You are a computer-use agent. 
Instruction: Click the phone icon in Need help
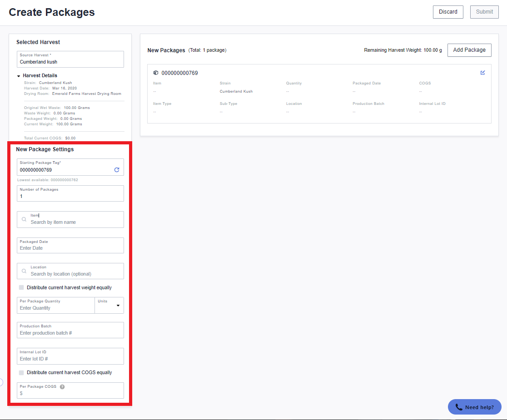tap(459, 407)
